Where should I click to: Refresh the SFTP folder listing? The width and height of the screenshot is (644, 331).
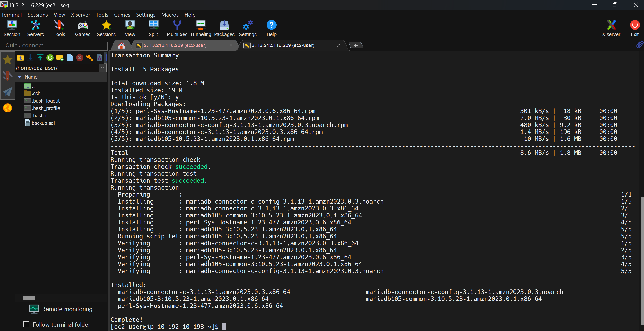(x=50, y=58)
